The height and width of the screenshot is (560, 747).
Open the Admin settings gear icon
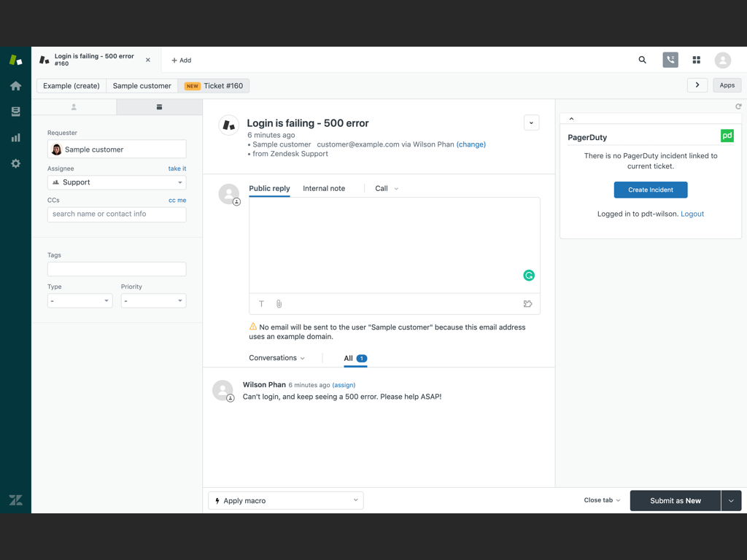(x=15, y=163)
